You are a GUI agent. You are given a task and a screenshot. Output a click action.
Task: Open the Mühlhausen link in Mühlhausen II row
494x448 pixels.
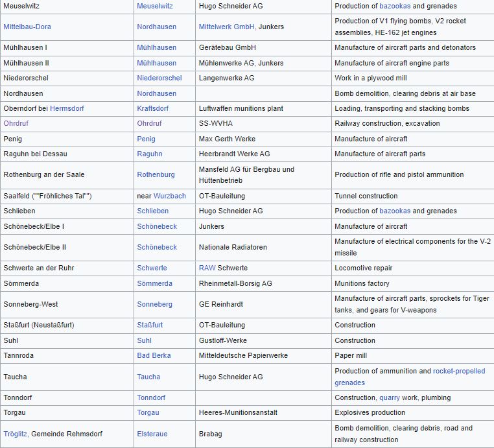pyautogui.click(x=156, y=63)
